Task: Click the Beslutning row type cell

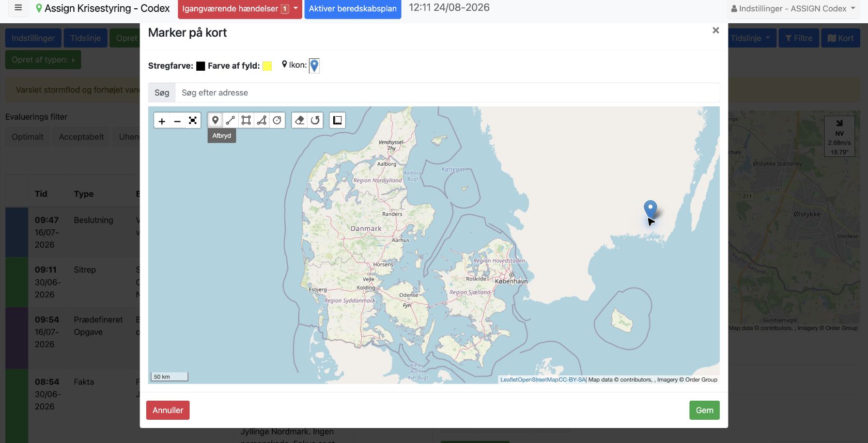Action: click(94, 220)
